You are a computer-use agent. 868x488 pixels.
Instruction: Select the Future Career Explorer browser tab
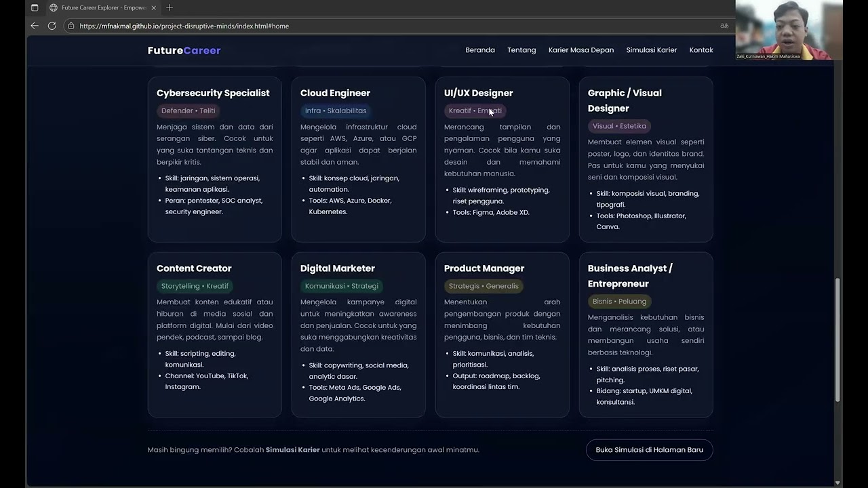(103, 7)
